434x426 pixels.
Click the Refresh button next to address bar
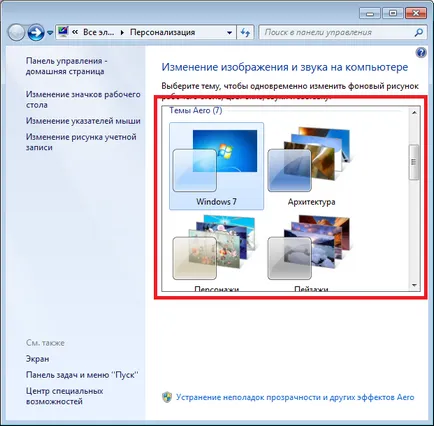245,32
